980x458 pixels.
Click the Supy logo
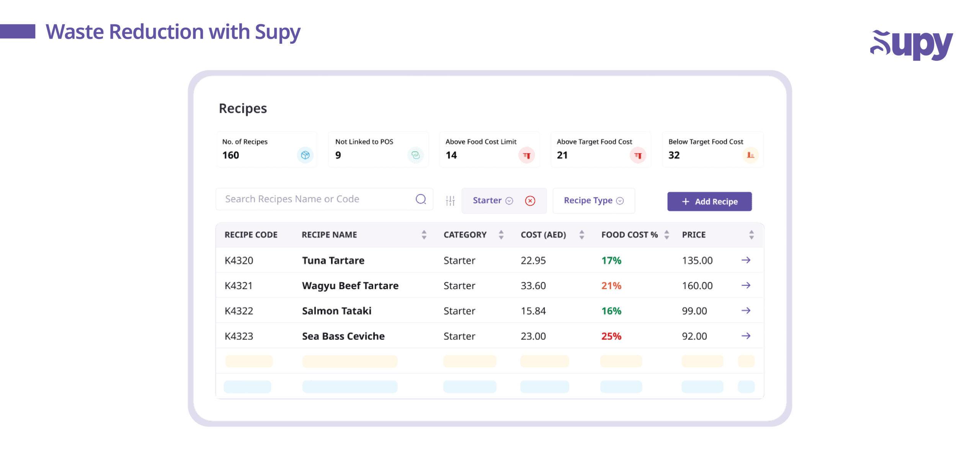tap(911, 44)
